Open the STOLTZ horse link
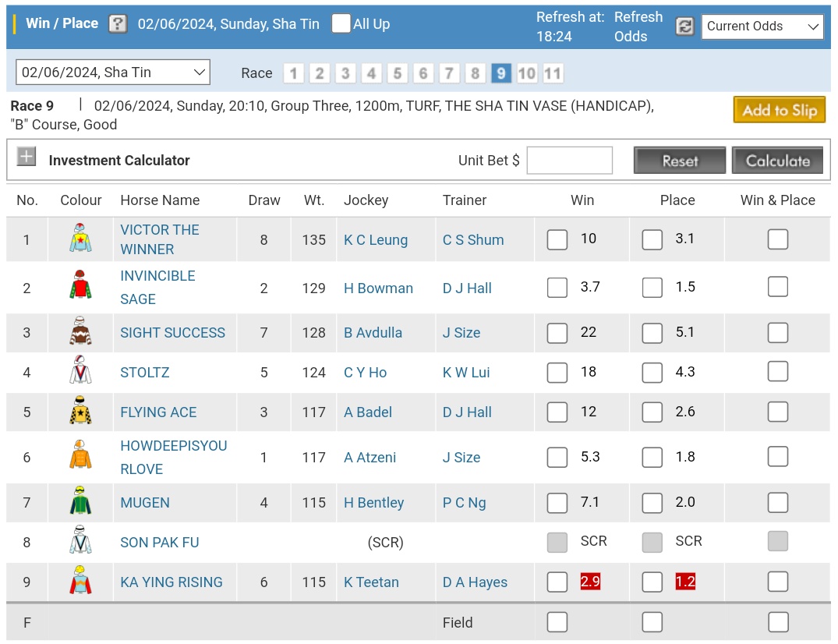This screenshot has height=644, width=838. coord(145,373)
